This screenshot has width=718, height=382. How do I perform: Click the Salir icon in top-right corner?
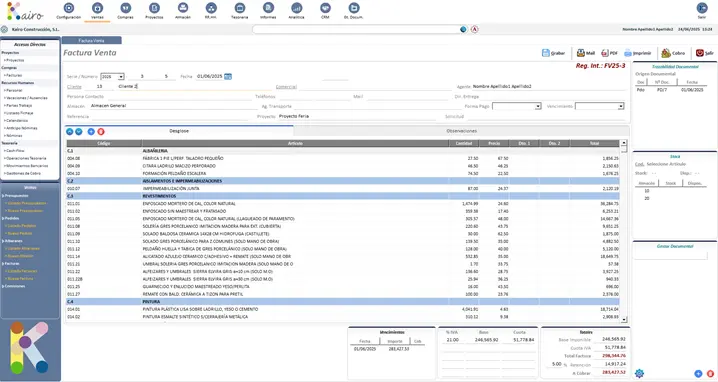tap(702, 8)
